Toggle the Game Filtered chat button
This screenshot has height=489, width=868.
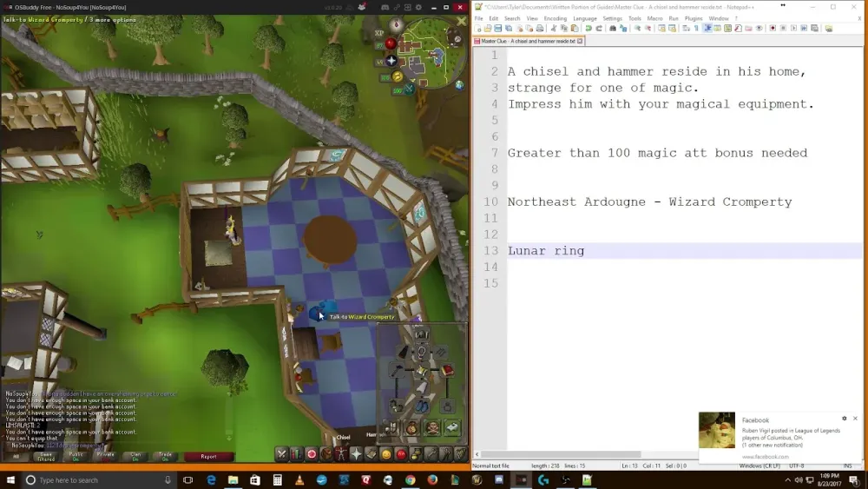[46, 456]
